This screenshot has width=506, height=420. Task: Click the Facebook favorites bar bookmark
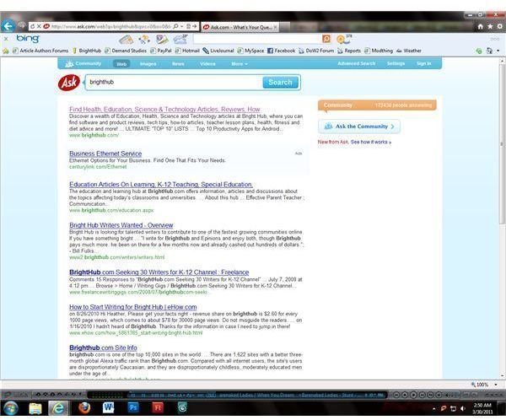click(x=281, y=51)
